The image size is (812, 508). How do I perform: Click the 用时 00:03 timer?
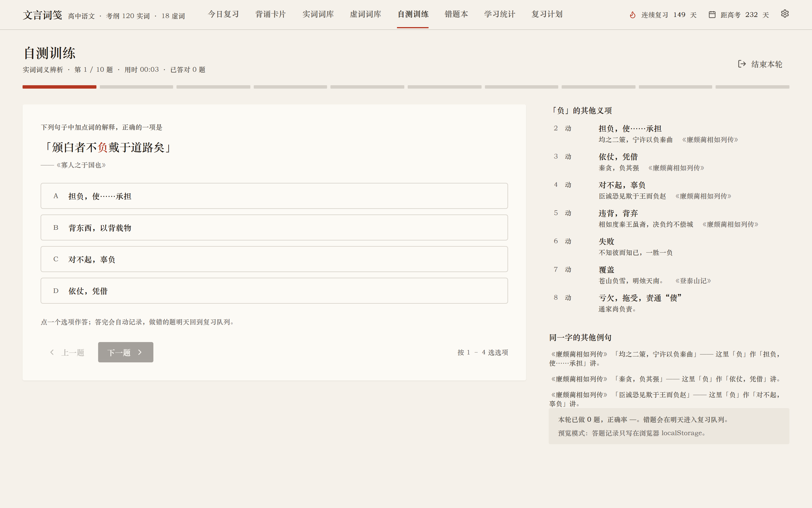[x=141, y=69]
